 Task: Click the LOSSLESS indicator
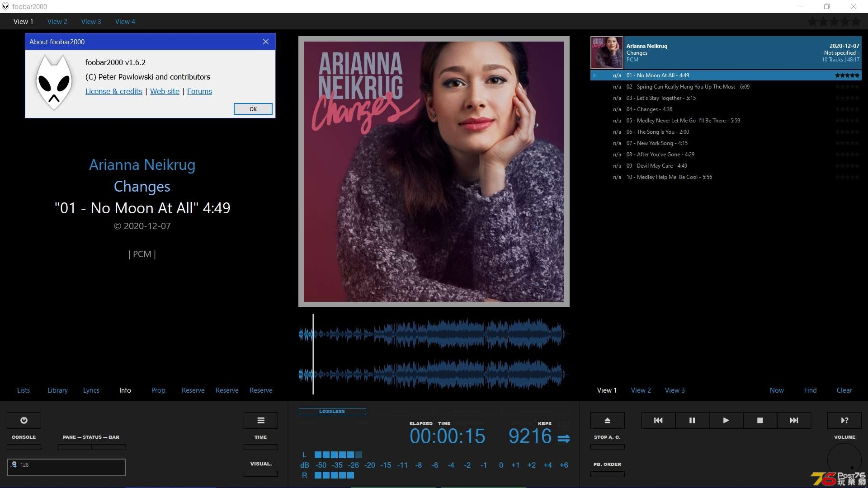click(x=332, y=412)
